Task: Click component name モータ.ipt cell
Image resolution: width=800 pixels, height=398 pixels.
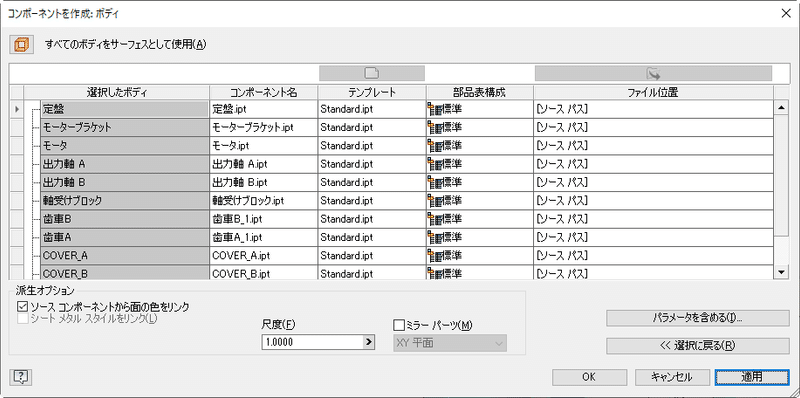Action: 264,146
